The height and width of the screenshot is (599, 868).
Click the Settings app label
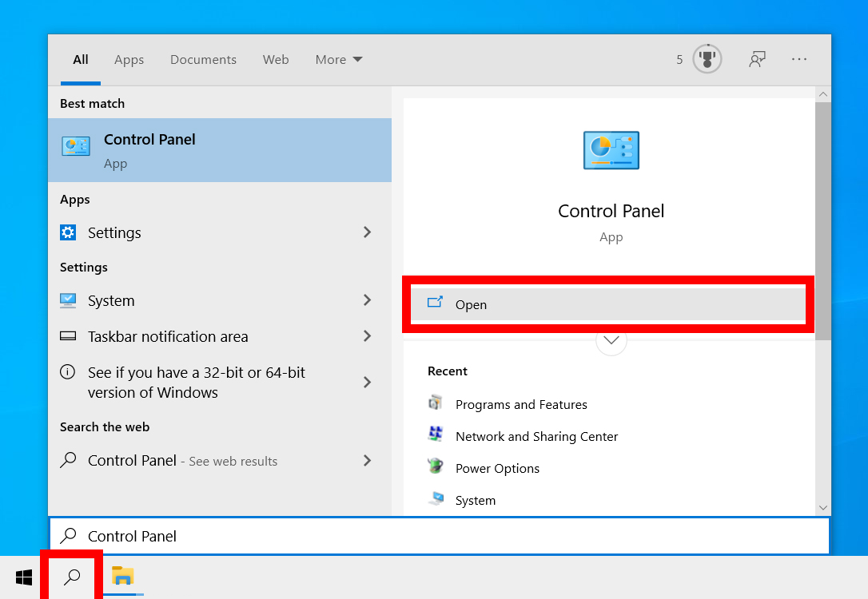114,233
